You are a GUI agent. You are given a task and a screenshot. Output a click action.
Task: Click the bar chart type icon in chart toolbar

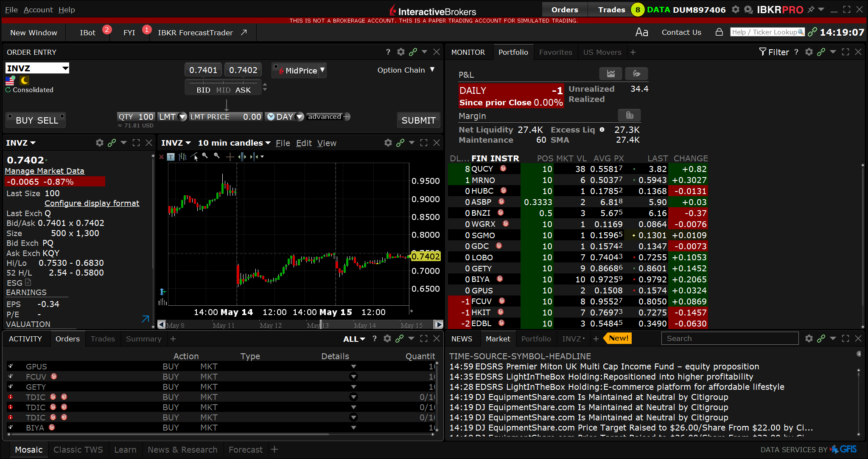(x=182, y=157)
